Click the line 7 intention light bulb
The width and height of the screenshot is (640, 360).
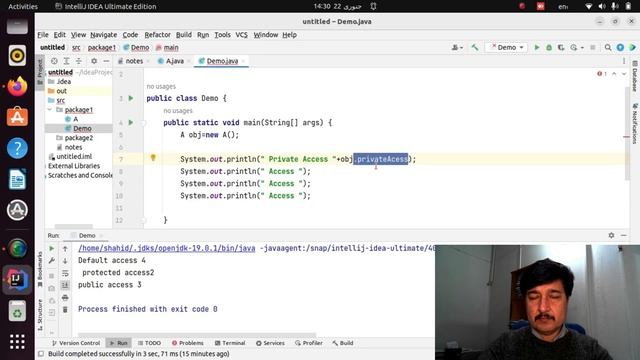pos(153,158)
